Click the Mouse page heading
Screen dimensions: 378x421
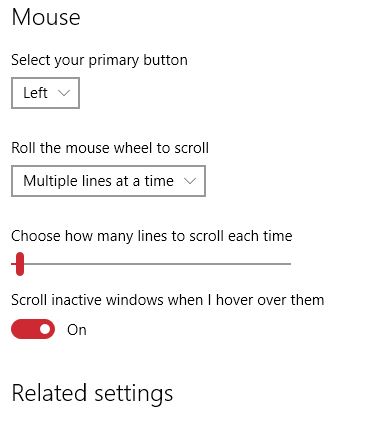coord(46,17)
